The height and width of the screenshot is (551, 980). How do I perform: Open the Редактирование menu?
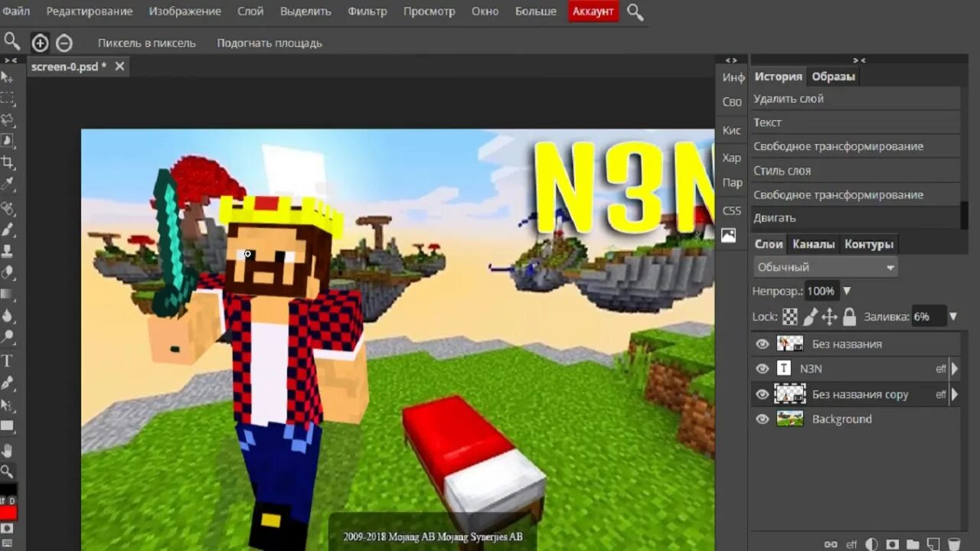[x=89, y=11]
